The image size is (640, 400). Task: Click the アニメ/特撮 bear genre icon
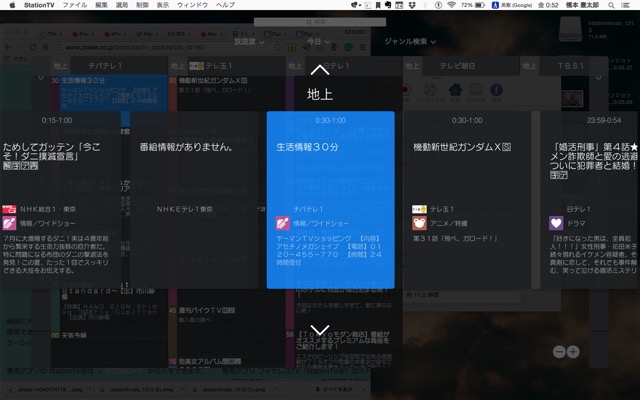[x=419, y=223]
